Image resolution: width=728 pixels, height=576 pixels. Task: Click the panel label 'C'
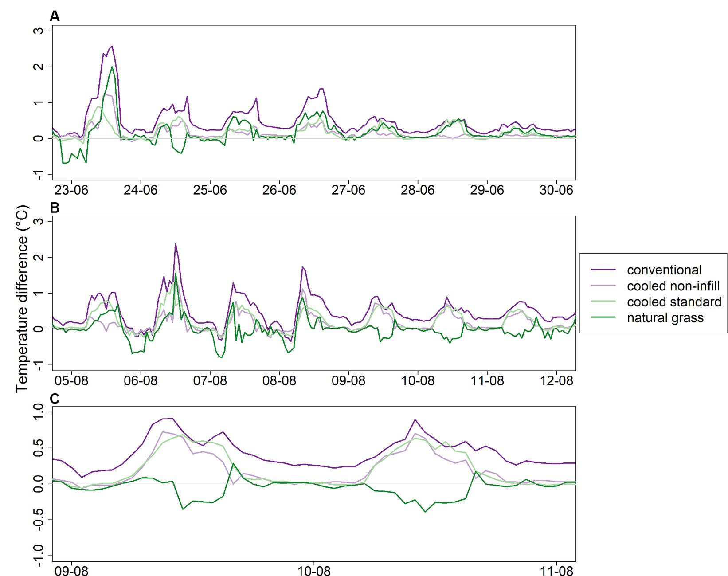click(x=55, y=399)
